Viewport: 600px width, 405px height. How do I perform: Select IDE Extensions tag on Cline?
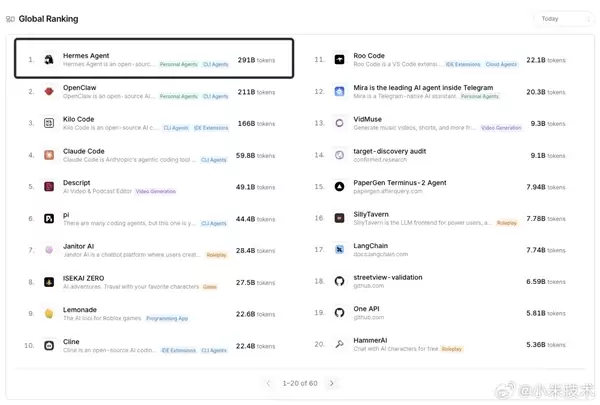(178, 350)
